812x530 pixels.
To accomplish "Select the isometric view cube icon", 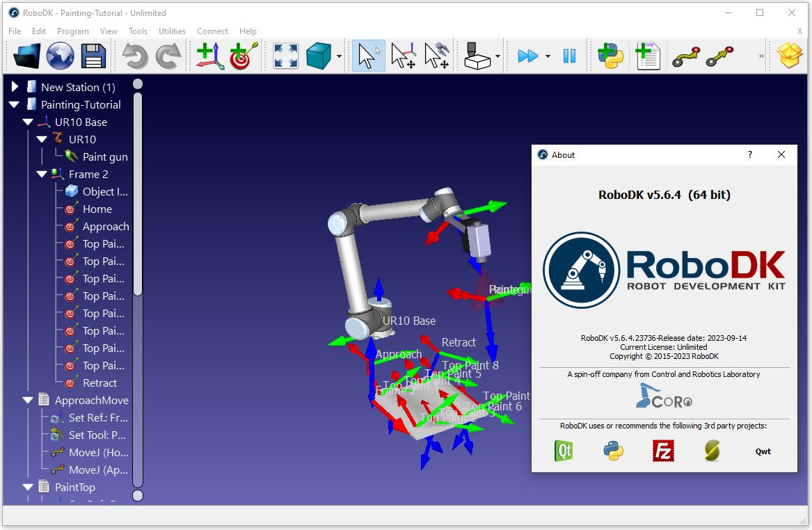I will pyautogui.click(x=319, y=56).
